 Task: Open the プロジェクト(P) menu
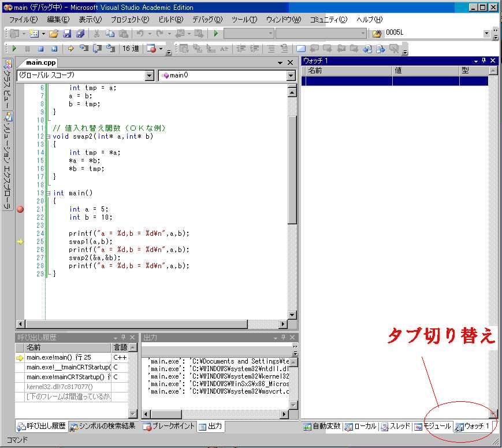click(130, 20)
